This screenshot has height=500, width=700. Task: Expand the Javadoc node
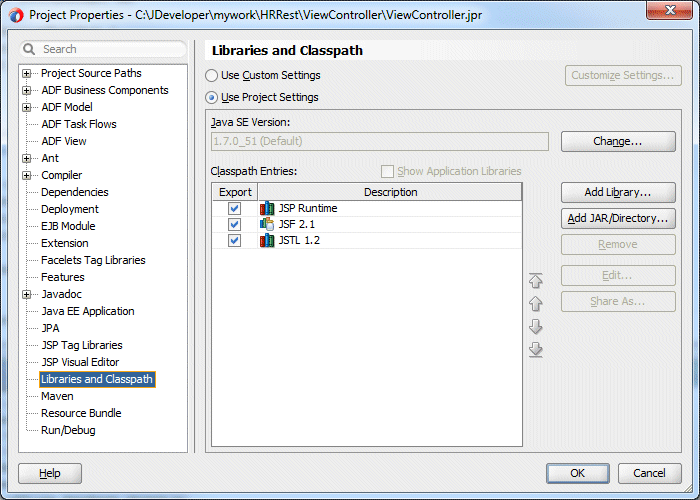coord(27,294)
